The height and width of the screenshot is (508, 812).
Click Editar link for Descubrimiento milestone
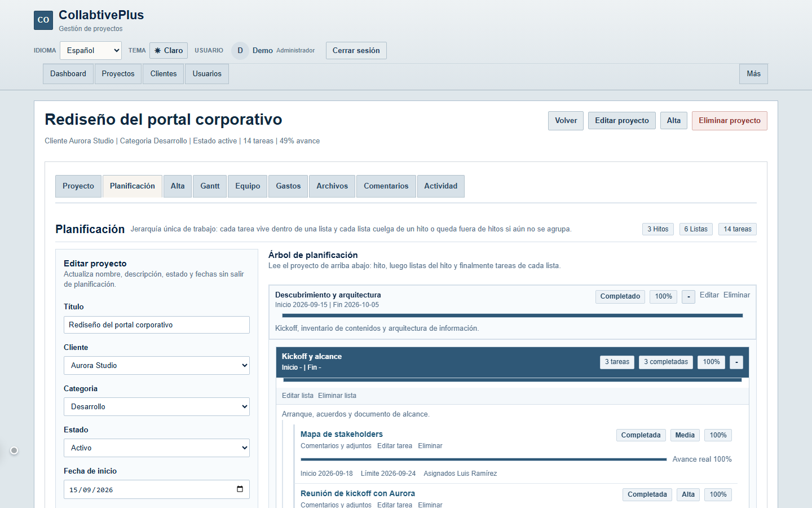click(709, 295)
